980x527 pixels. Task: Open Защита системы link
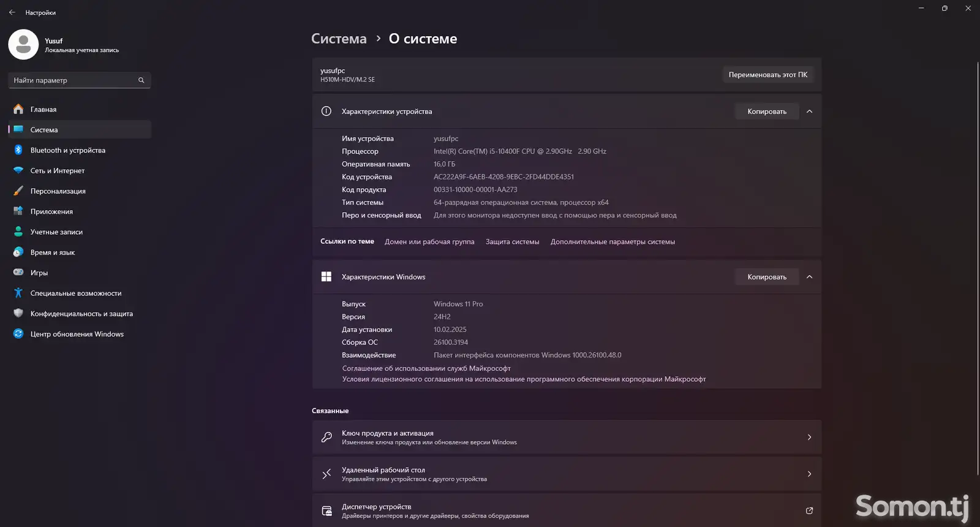(512, 241)
